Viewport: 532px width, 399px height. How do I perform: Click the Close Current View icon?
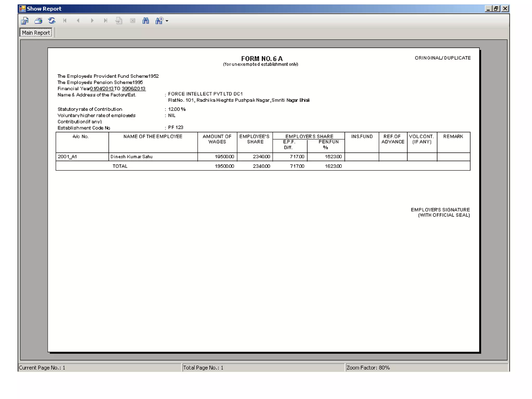point(132,21)
